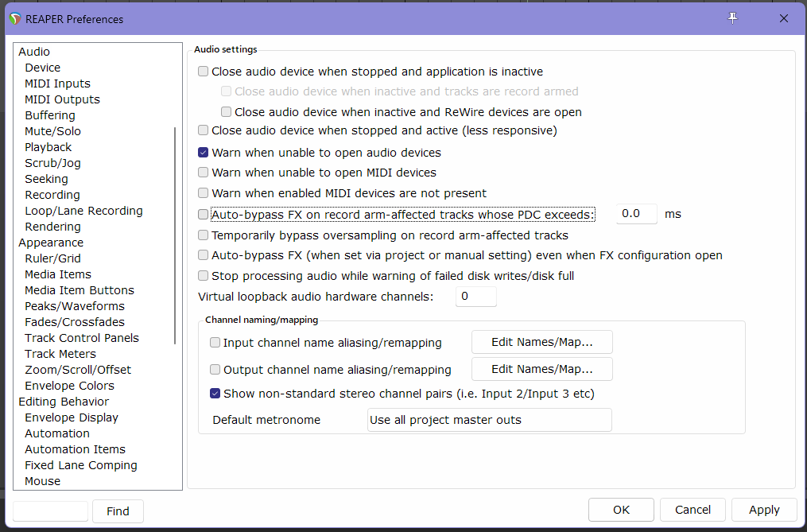Open the Track Meters settings page

point(60,354)
